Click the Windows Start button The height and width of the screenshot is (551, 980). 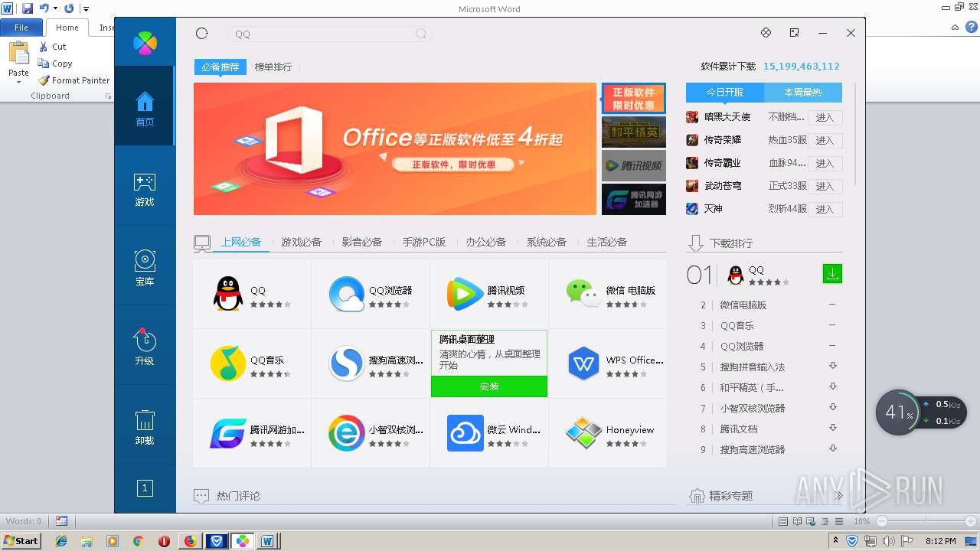21,540
